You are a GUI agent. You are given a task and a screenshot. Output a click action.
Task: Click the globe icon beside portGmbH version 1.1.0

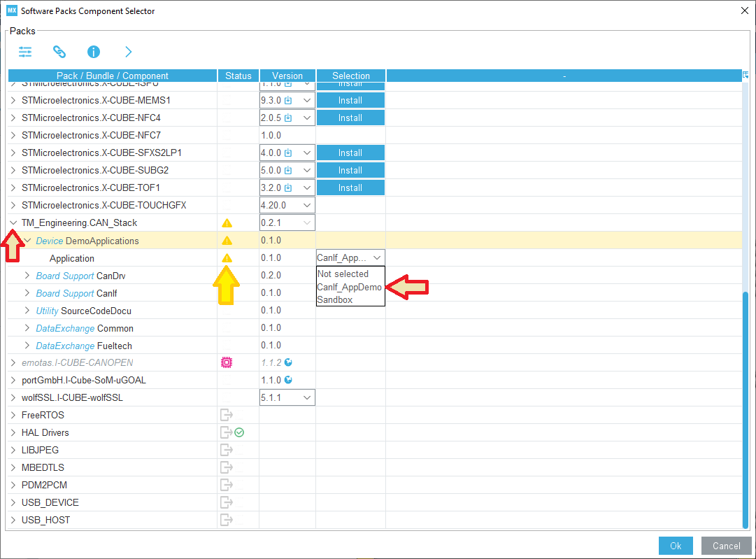[288, 380]
